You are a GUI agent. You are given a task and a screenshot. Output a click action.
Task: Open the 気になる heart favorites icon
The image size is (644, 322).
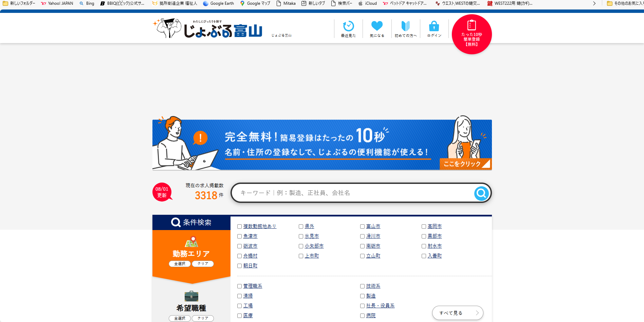pyautogui.click(x=377, y=26)
